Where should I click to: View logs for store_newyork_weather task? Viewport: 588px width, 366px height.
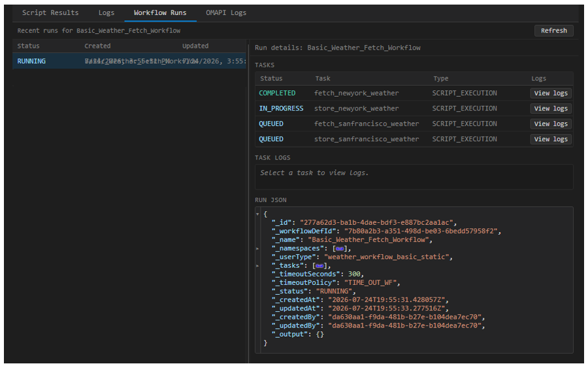(551, 108)
